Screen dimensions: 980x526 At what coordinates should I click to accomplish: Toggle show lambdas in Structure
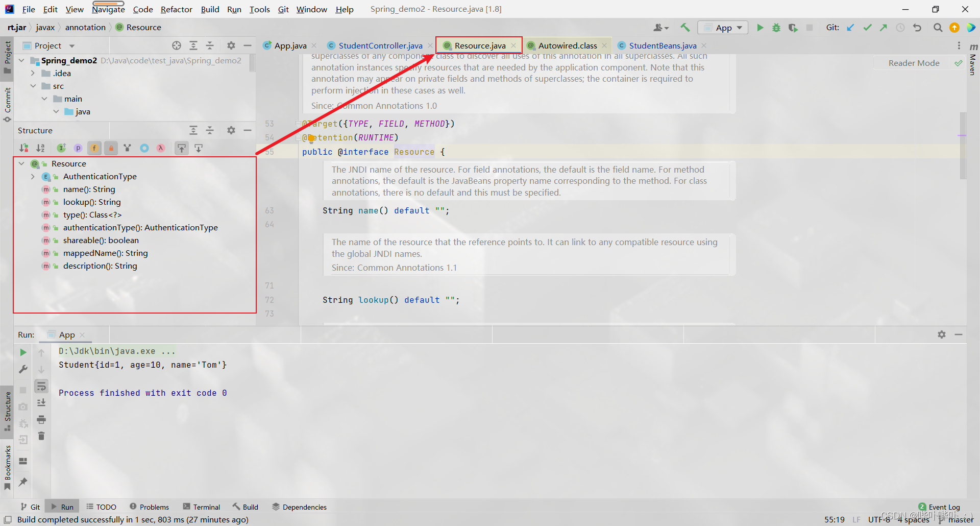pyautogui.click(x=161, y=148)
